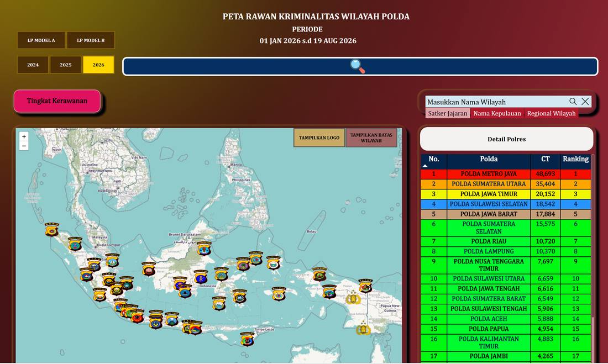Select the North Sumatra police badge marker
Screen dimensions: 608x364
click(x=75, y=244)
